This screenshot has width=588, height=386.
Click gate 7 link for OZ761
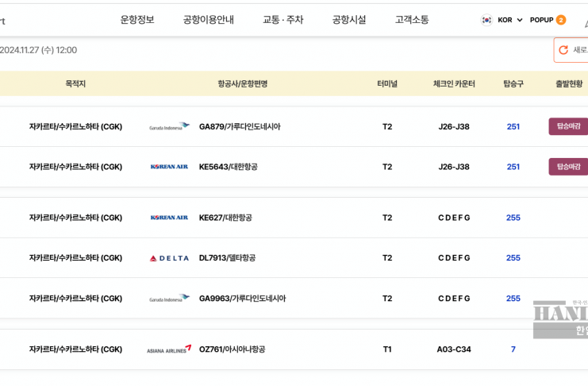pyautogui.click(x=513, y=349)
